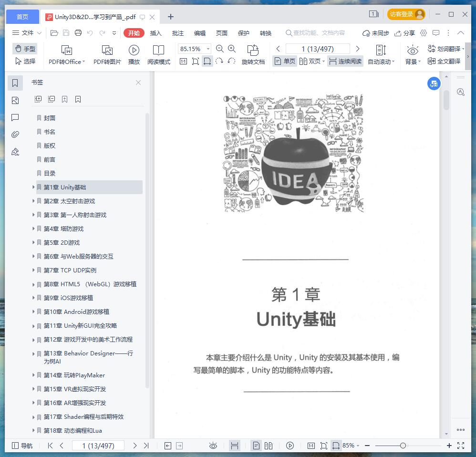Click the expand all bookmarks icon
Viewport: 476px width, 457px height.
click(x=38, y=99)
